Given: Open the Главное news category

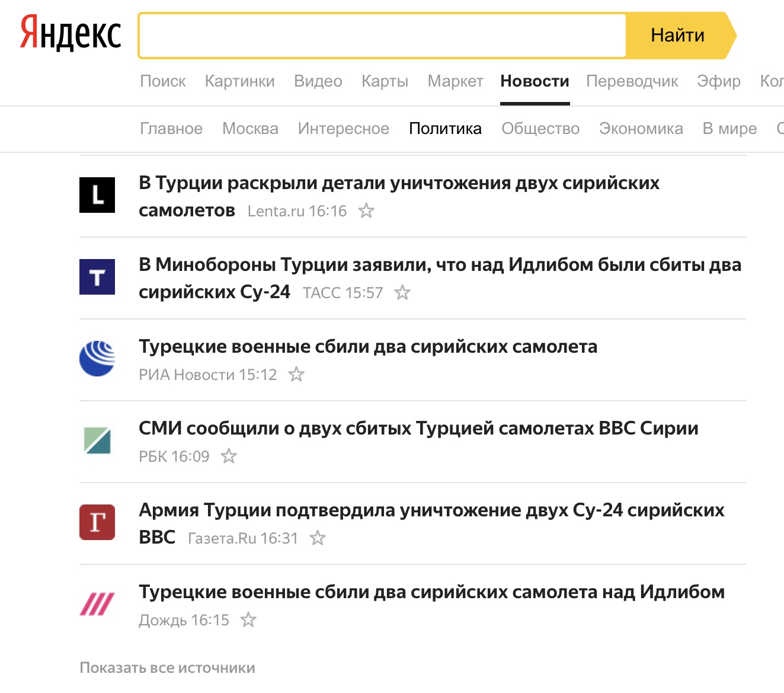Looking at the screenshot, I should (x=171, y=129).
